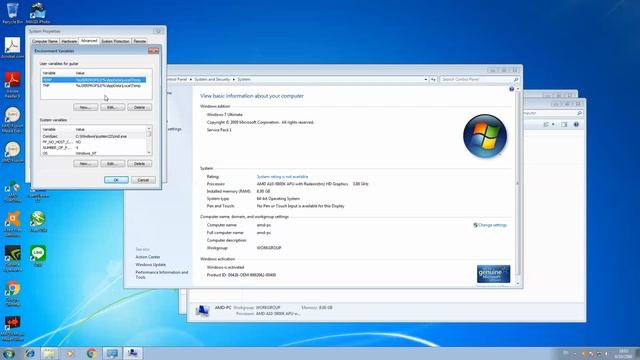This screenshot has height=360, width=640.
Task: Open GeForce Experience desktop shortcut
Action: 12,258
